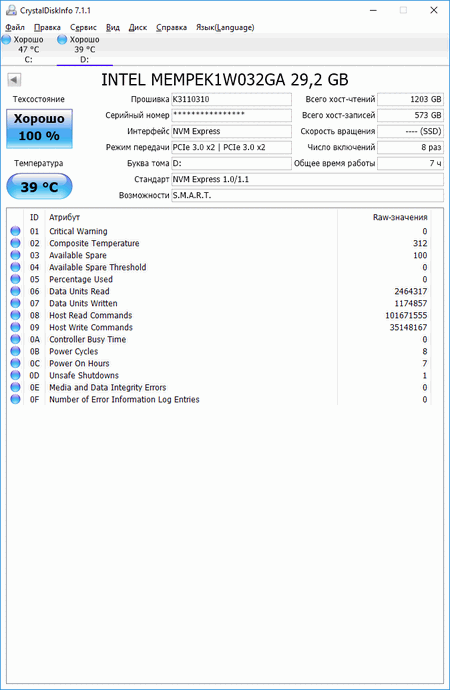450x690 pixels.
Task: Click the orb for Number of Error Information Log Entries
Action: pos(15,400)
